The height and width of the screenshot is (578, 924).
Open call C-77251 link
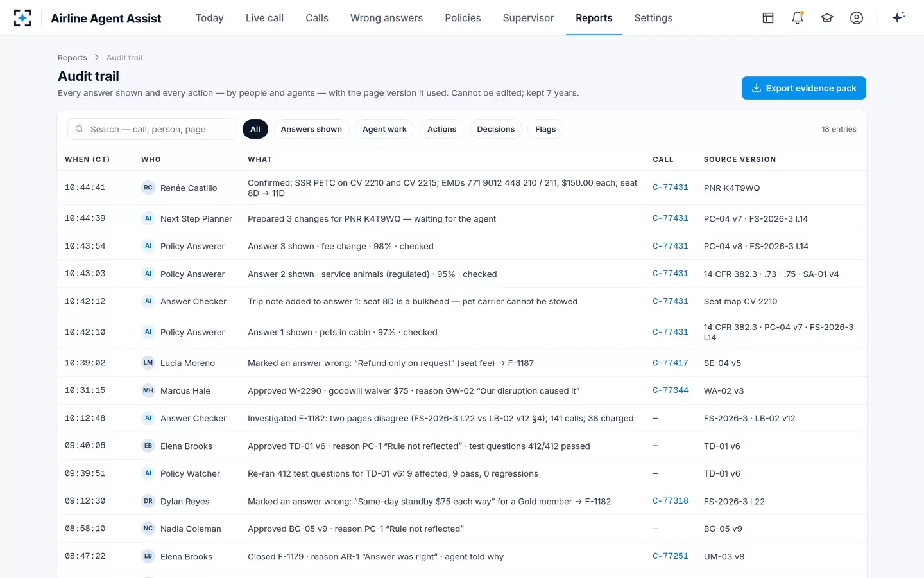(671, 556)
